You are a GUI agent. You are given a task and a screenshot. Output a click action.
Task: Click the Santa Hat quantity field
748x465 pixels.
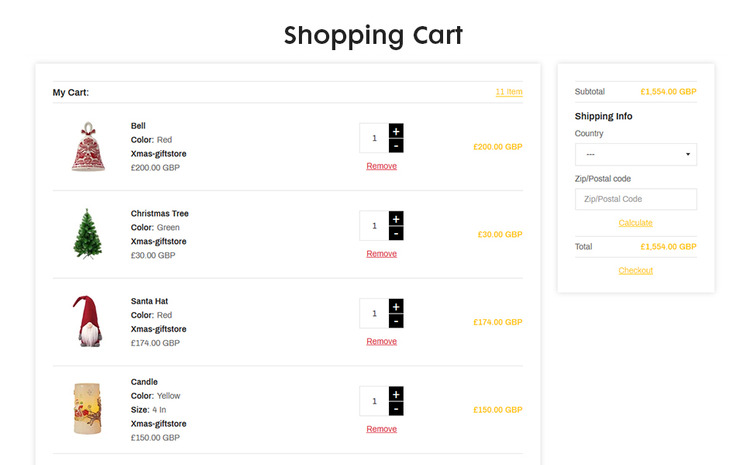374,313
